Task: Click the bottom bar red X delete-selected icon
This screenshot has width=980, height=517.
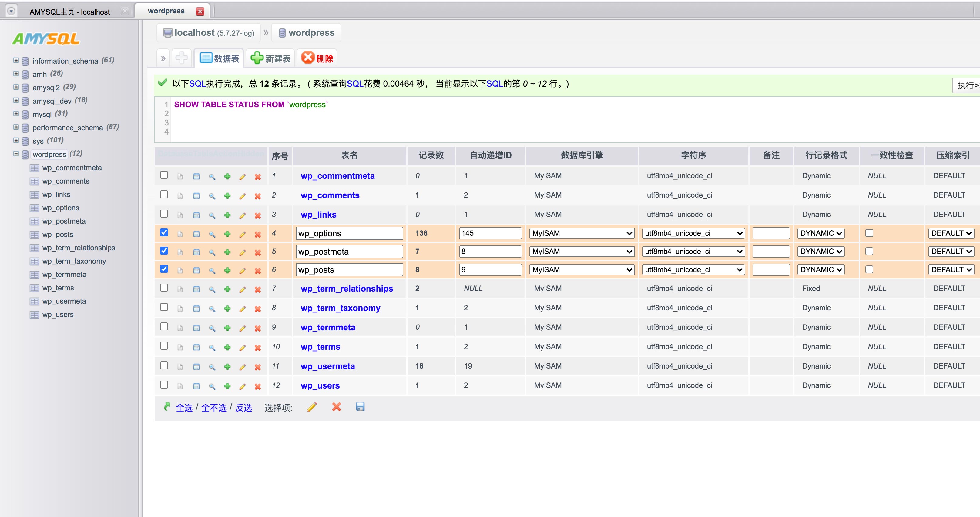Action: (x=336, y=407)
